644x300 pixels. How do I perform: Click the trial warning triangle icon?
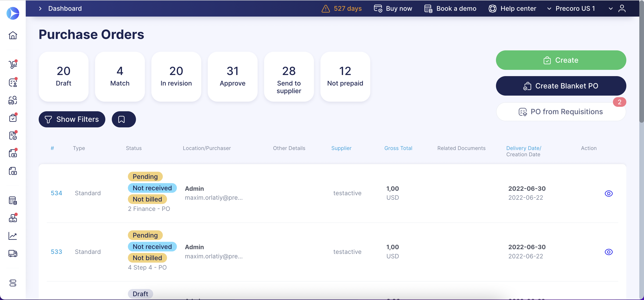(326, 9)
